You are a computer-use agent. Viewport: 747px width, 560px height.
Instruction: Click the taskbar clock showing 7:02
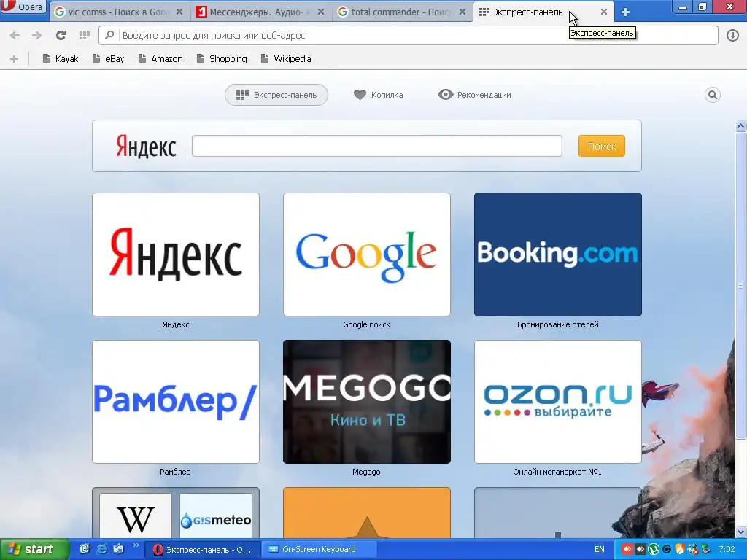(727, 550)
